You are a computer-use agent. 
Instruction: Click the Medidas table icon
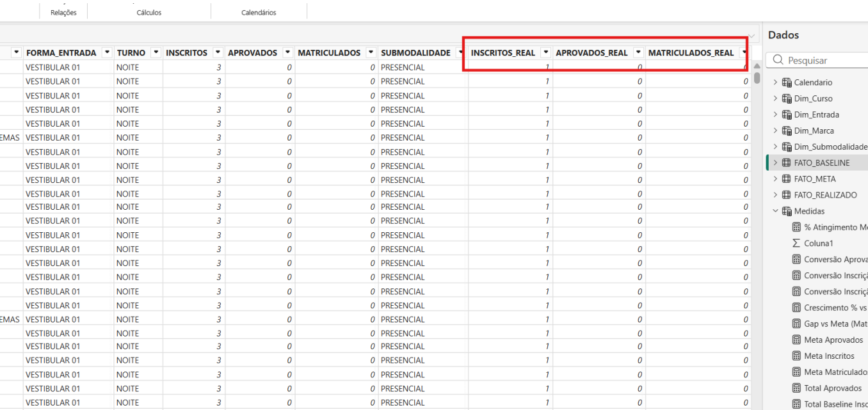(x=787, y=211)
